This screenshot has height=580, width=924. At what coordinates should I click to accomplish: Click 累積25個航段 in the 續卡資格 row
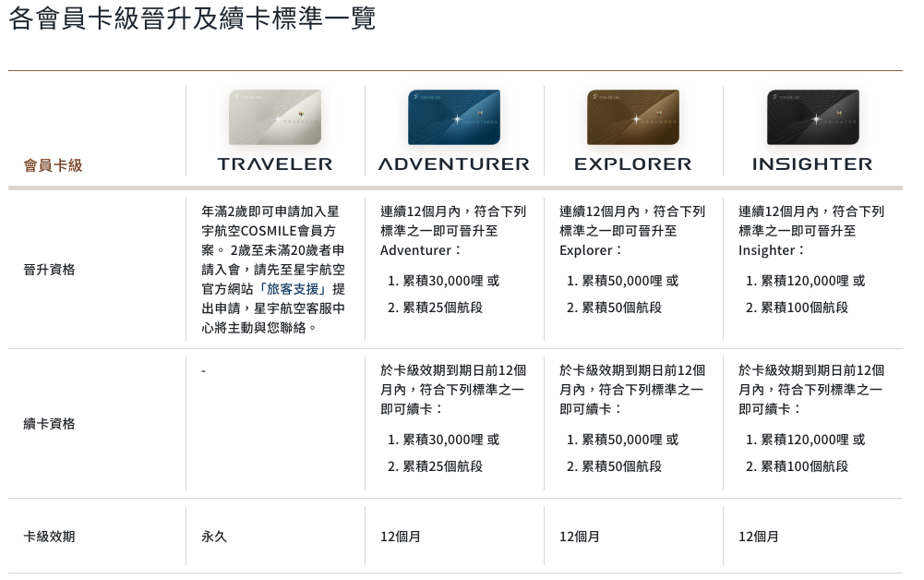442,466
